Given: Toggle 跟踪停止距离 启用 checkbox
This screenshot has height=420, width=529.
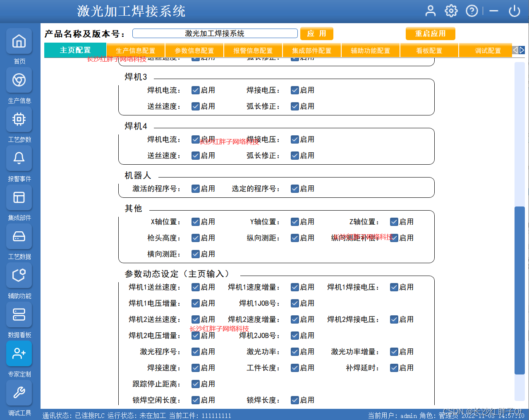Looking at the screenshot, I should [196, 384].
